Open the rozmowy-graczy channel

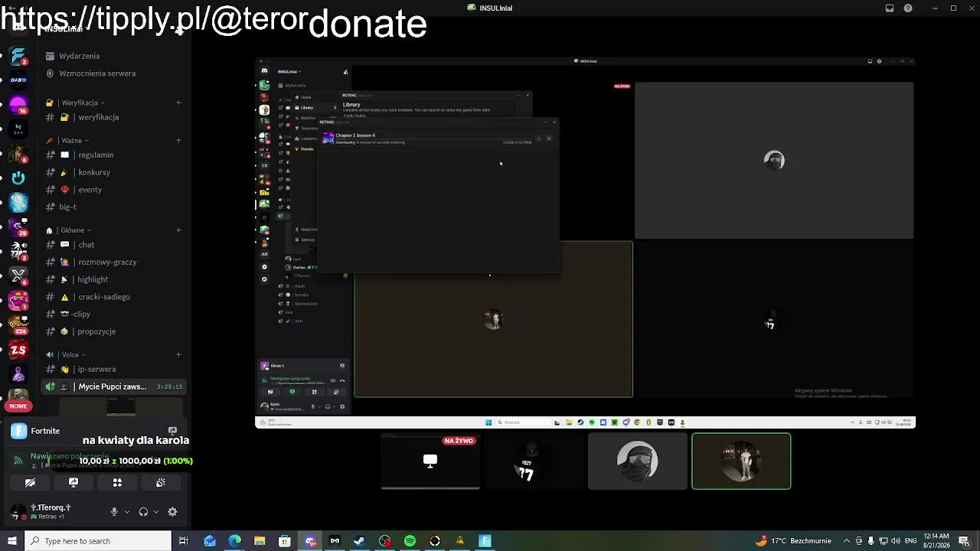coord(115,262)
